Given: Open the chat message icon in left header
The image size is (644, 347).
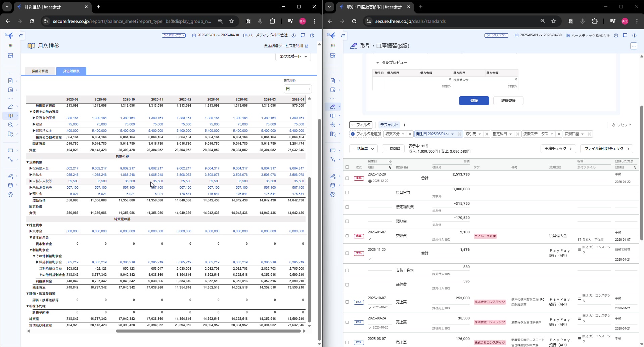Looking at the screenshot, I should pyautogui.click(x=303, y=35).
